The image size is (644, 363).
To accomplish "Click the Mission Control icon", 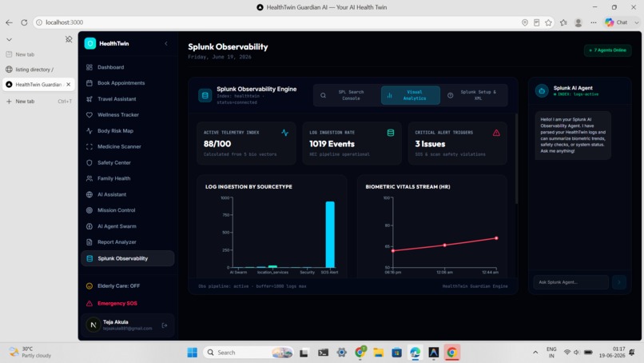I will [x=89, y=210].
